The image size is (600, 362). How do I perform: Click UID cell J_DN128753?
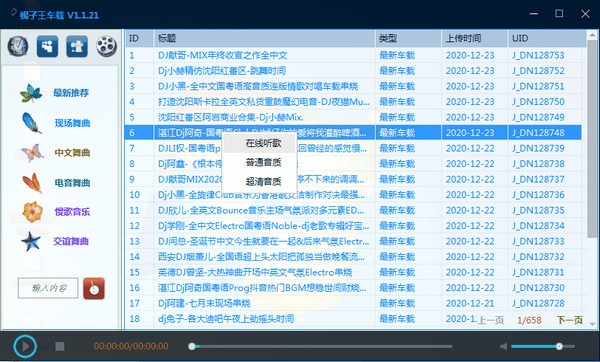538,55
